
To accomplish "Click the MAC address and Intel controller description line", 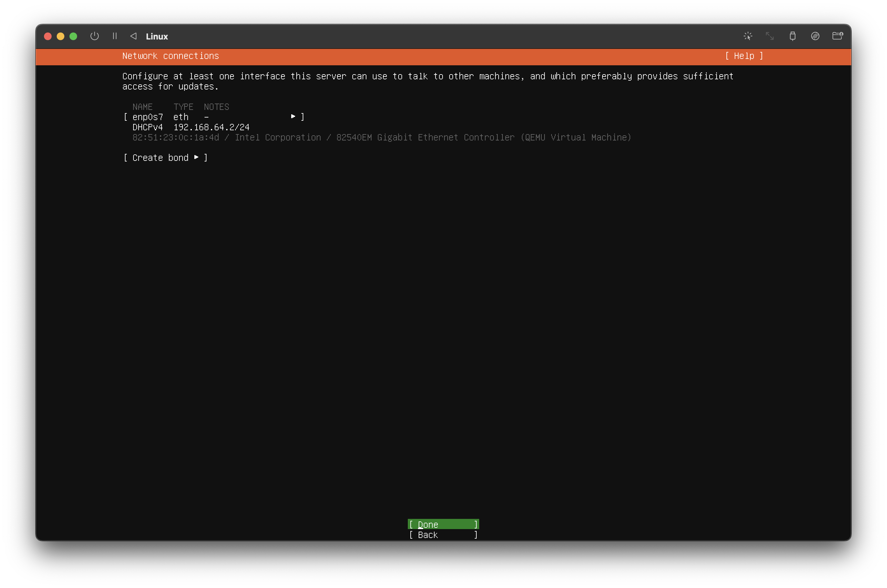I will point(382,138).
